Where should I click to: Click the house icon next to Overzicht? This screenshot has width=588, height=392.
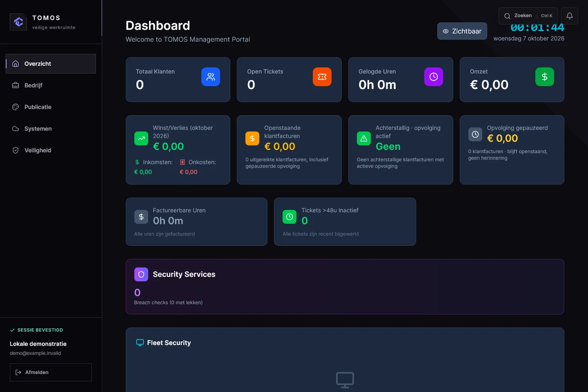pos(16,64)
